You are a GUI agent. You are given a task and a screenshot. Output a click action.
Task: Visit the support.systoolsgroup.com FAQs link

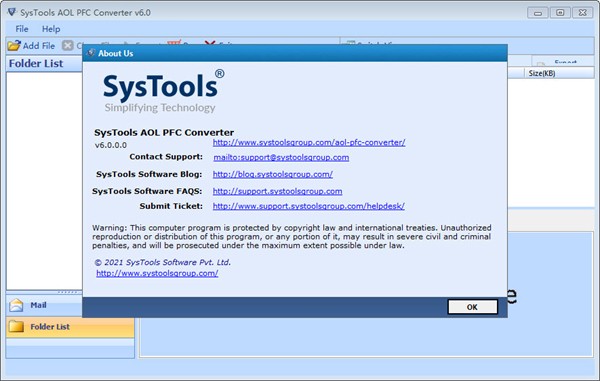[277, 191]
